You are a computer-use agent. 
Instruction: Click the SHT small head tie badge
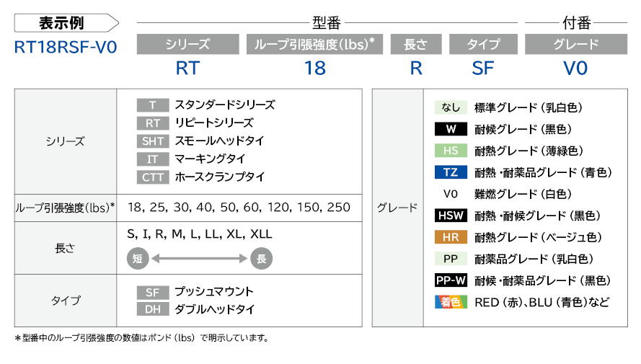point(153,141)
